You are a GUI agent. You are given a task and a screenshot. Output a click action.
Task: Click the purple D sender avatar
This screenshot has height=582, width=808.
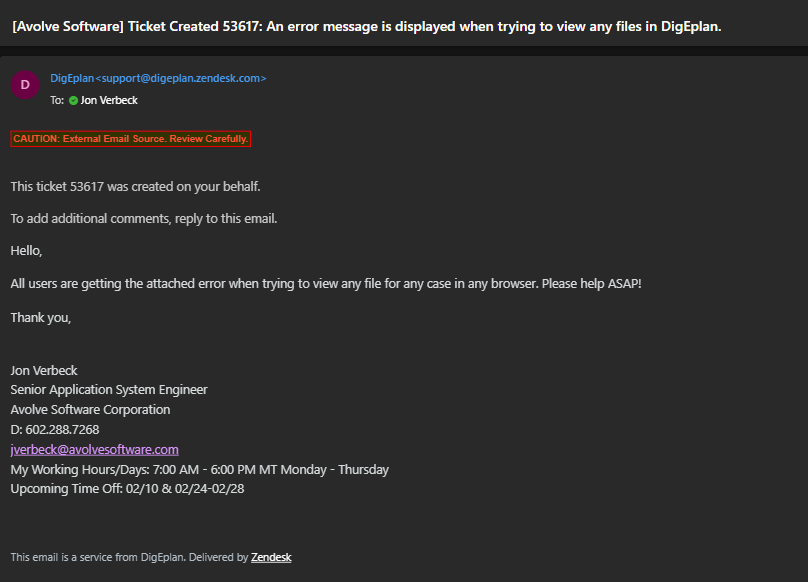pos(25,85)
